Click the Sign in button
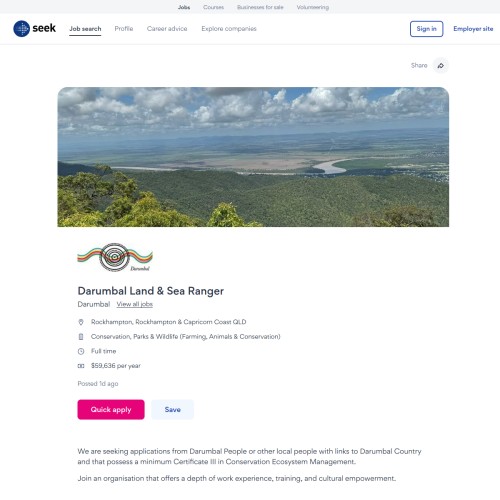This screenshot has width=500, height=500. click(426, 29)
